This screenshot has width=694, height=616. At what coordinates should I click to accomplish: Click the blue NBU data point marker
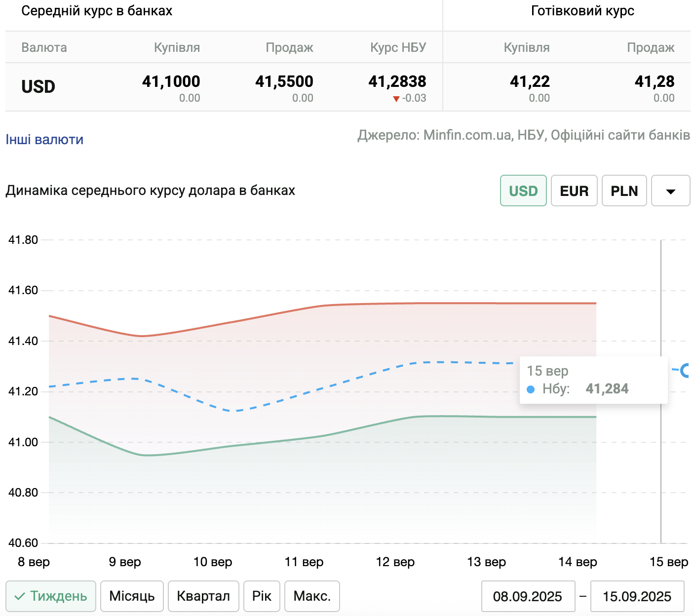(685, 370)
